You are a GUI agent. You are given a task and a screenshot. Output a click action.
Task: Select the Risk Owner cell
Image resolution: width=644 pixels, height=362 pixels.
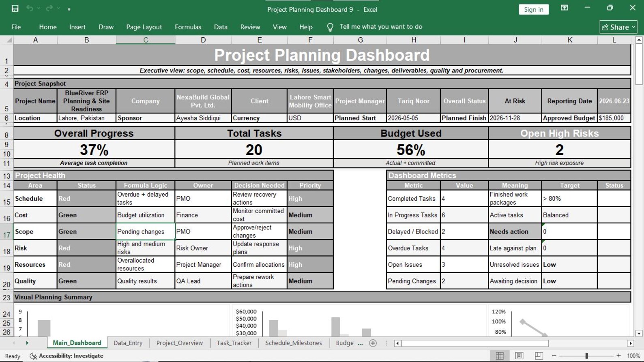click(x=203, y=248)
